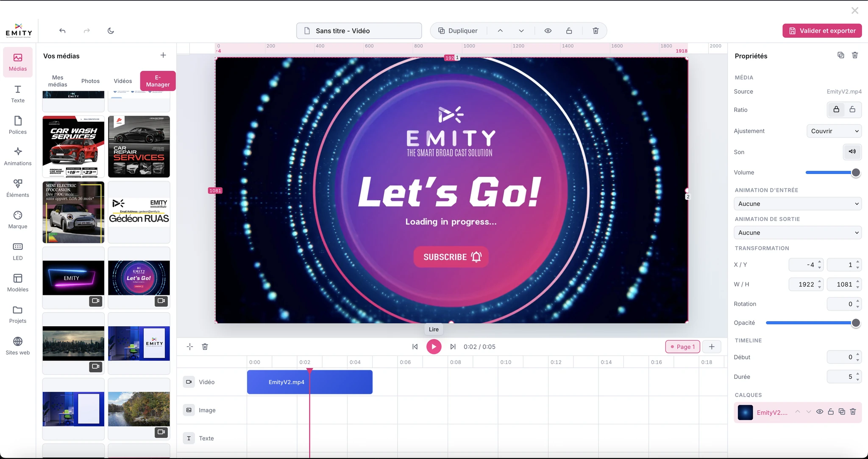The width and height of the screenshot is (868, 459).
Task: Switch to the Vidéos tab
Action: [x=123, y=81]
